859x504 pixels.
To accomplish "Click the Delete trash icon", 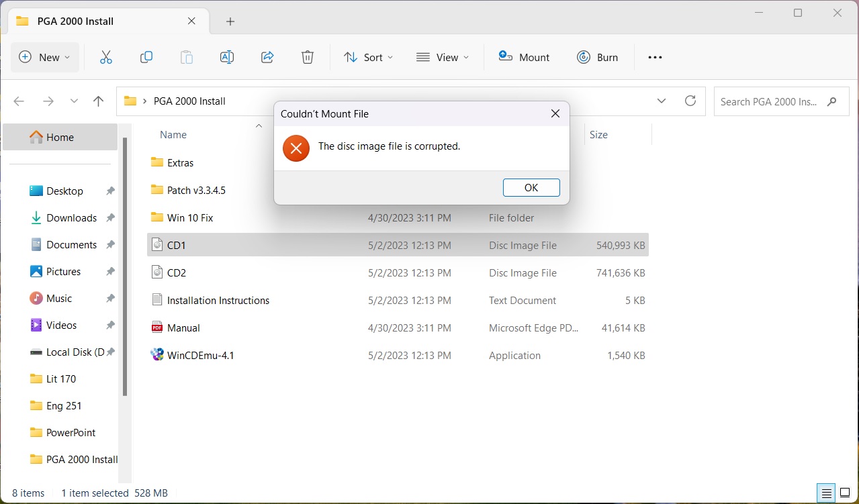I will pos(308,57).
